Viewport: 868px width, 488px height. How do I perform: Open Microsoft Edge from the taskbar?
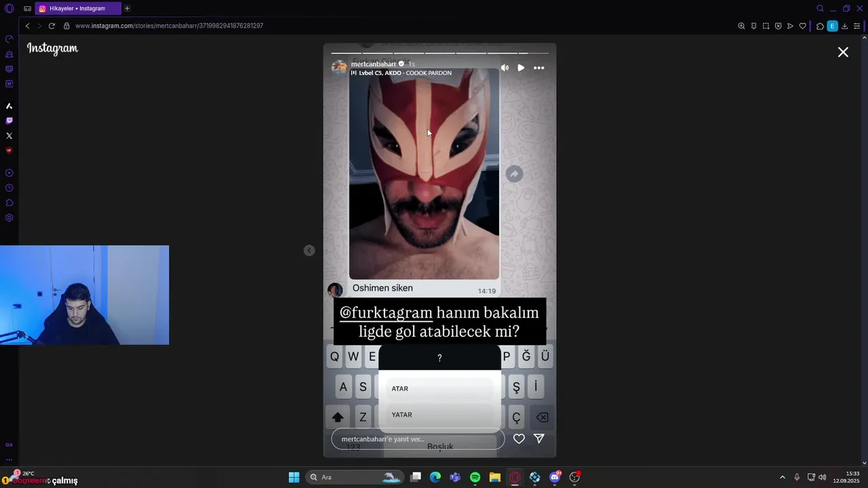[x=435, y=477]
